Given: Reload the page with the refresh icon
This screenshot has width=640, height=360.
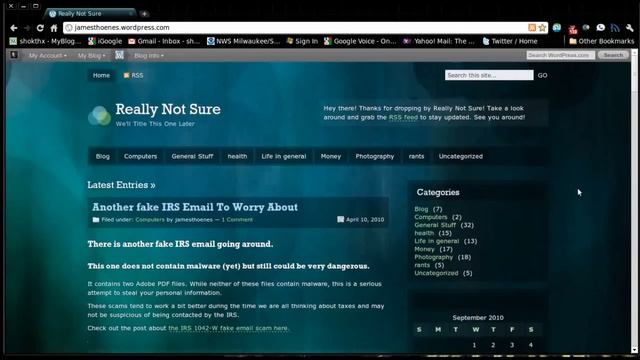Looking at the screenshot, I should click(x=40, y=28).
